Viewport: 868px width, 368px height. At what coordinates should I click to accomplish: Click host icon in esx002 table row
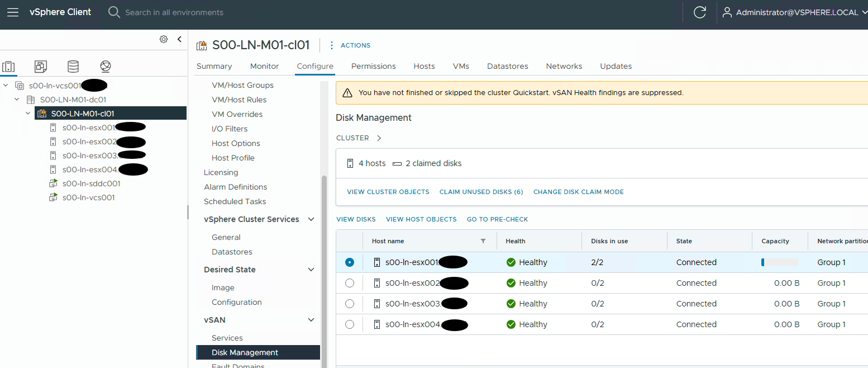coord(377,283)
